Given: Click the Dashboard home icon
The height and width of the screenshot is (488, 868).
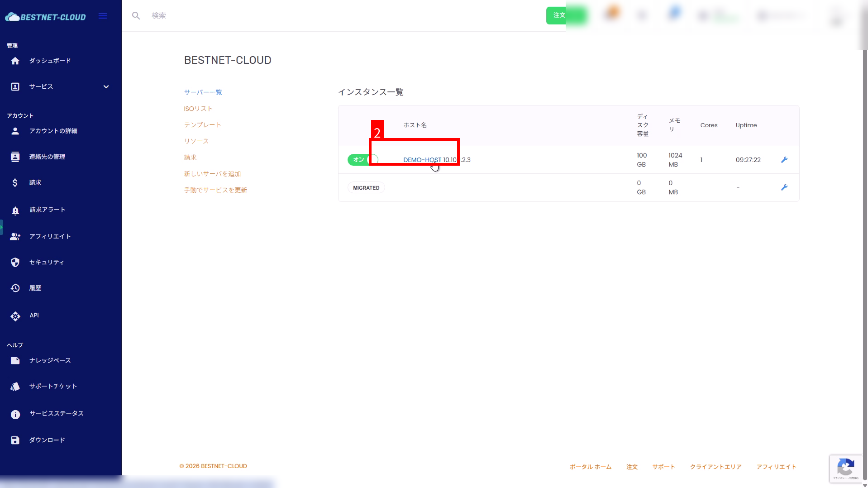Looking at the screenshot, I should 15,61.
